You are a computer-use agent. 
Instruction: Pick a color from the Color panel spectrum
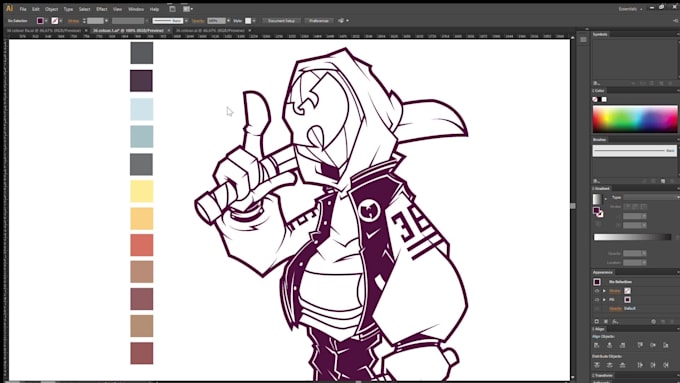pos(635,119)
